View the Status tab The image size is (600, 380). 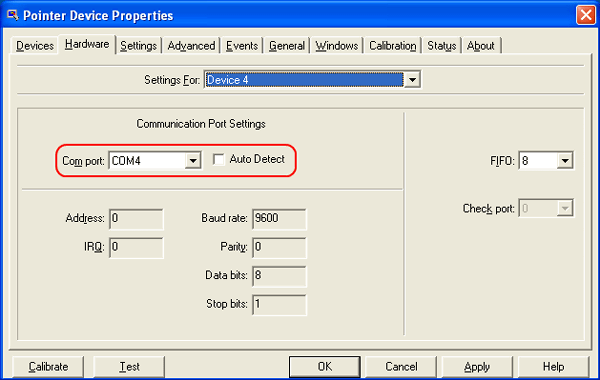442,46
